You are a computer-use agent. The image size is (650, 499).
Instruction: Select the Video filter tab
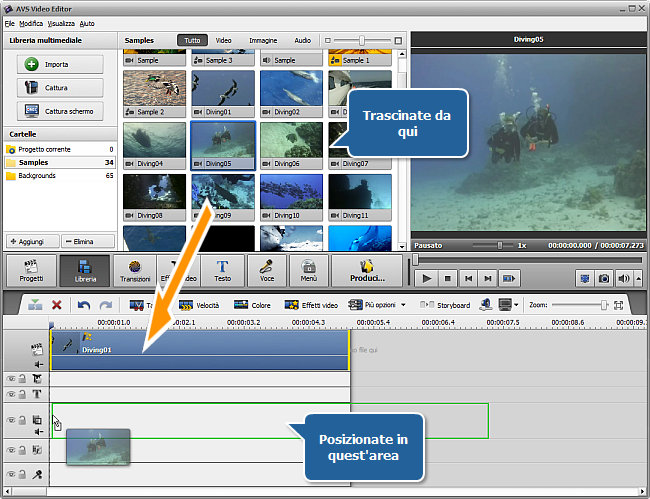[x=223, y=40]
